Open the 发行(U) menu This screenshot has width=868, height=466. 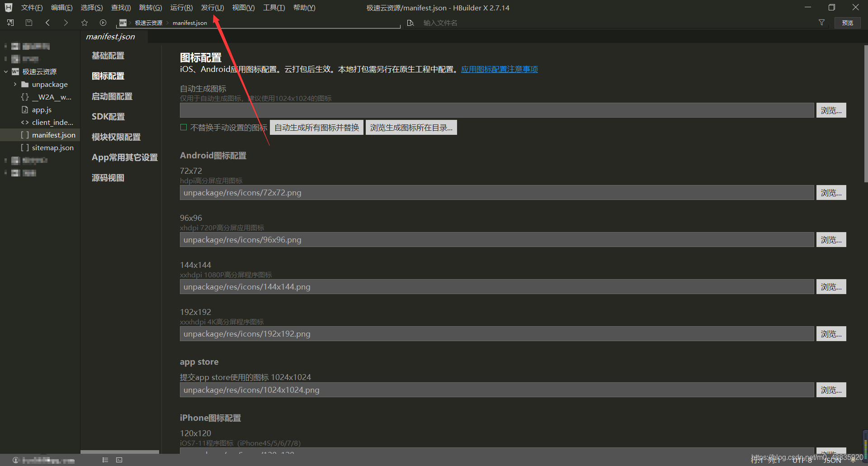point(212,8)
